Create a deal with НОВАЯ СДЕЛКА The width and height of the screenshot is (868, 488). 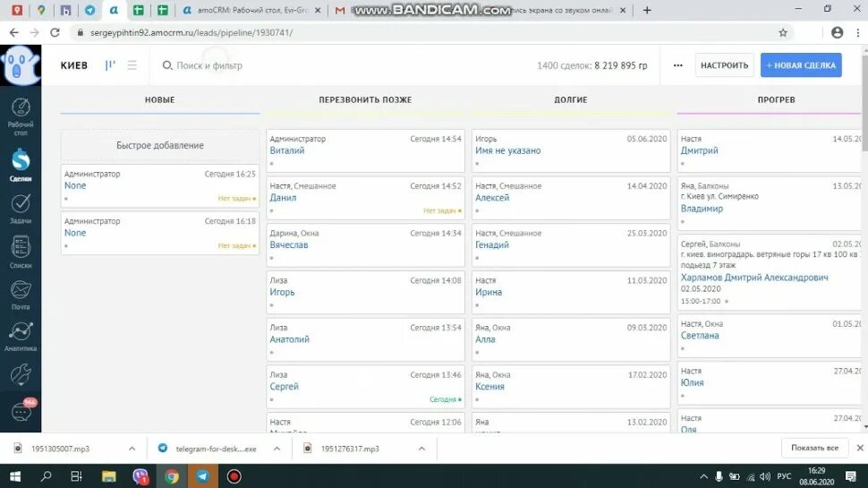pos(801,65)
